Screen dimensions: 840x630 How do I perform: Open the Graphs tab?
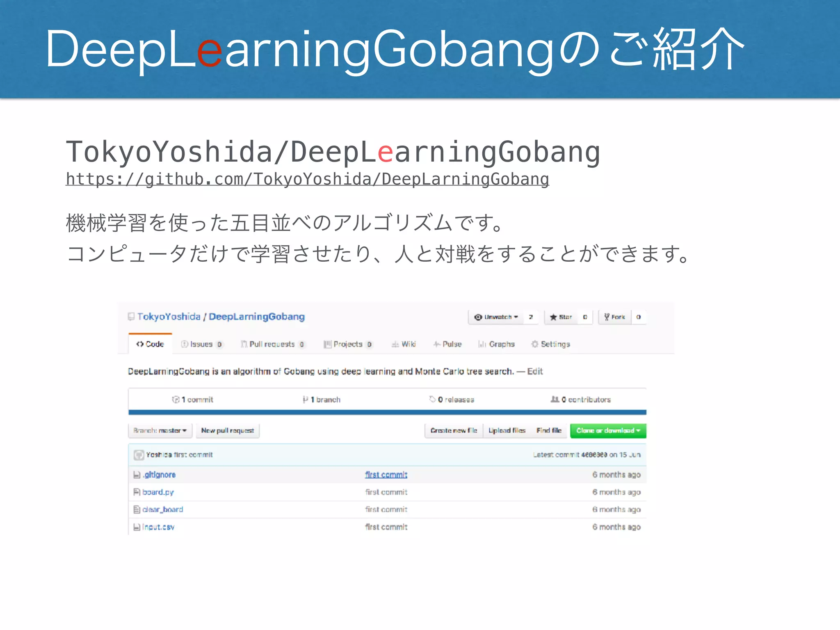[x=496, y=344]
